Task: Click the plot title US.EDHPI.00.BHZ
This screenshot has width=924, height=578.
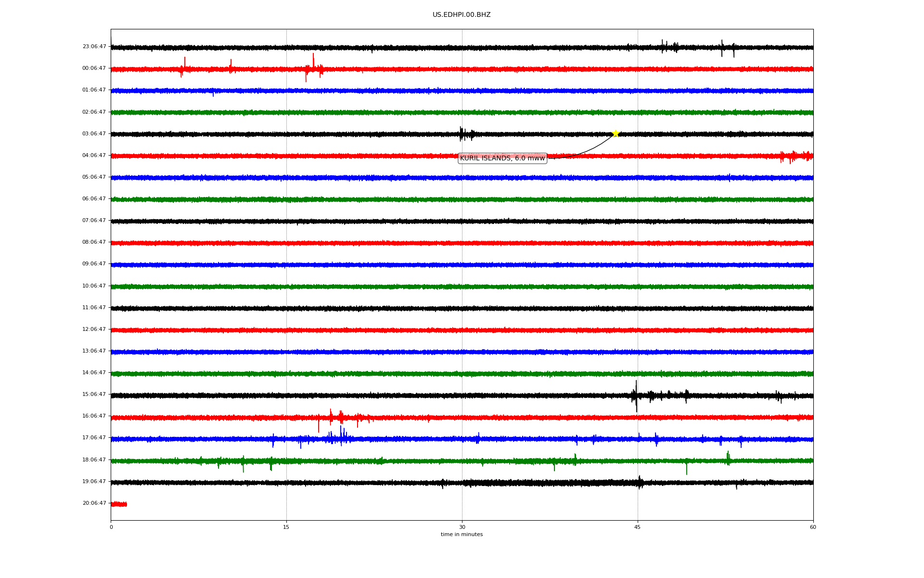Action: (462, 15)
